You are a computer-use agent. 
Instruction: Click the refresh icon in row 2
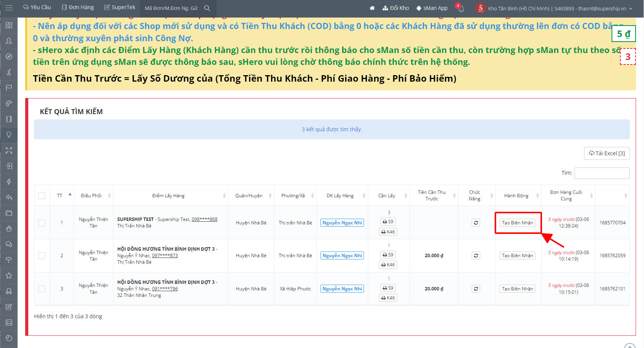pyautogui.click(x=476, y=256)
